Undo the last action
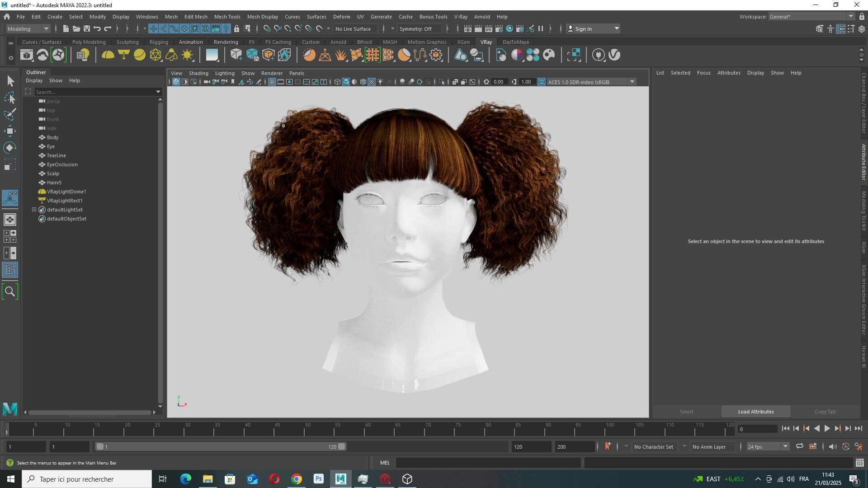The image size is (868, 488). pos(97,29)
